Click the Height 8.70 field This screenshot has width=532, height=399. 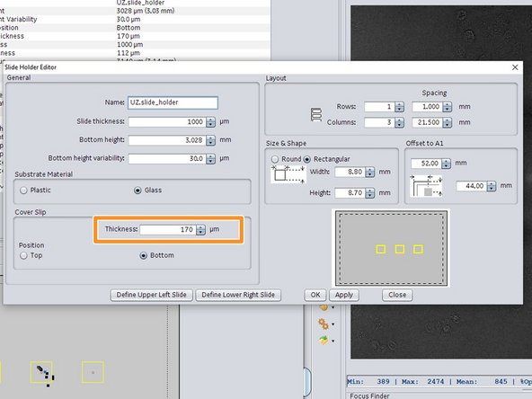tap(350, 193)
